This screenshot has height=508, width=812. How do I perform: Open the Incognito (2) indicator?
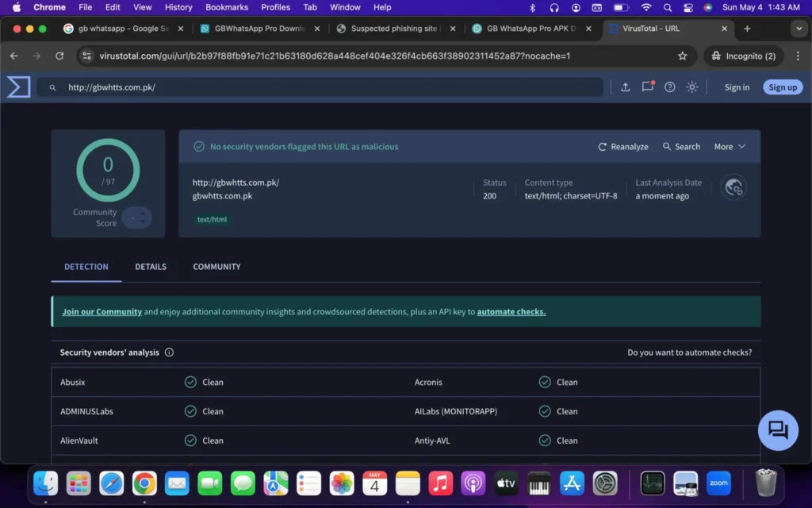(744, 56)
